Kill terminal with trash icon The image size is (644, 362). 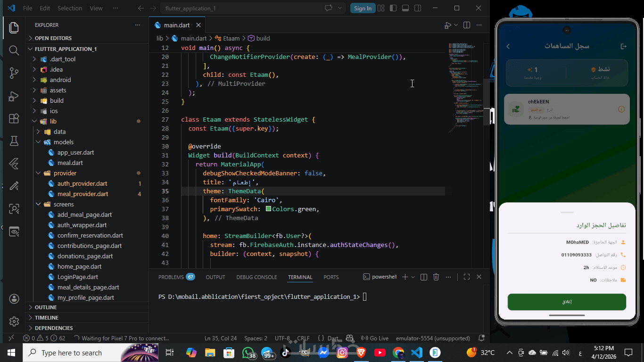coord(436,277)
